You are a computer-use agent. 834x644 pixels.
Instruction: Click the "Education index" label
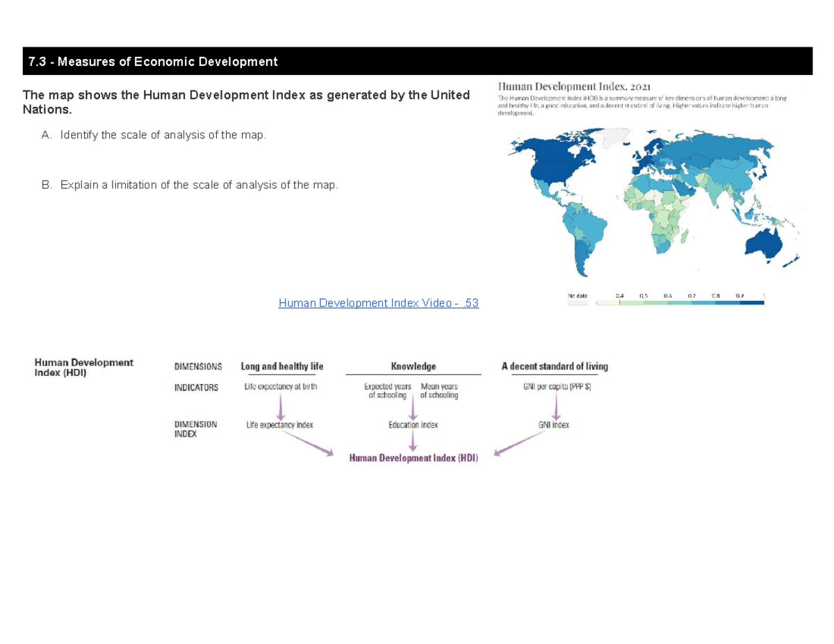pyautogui.click(x=414, y=424)
